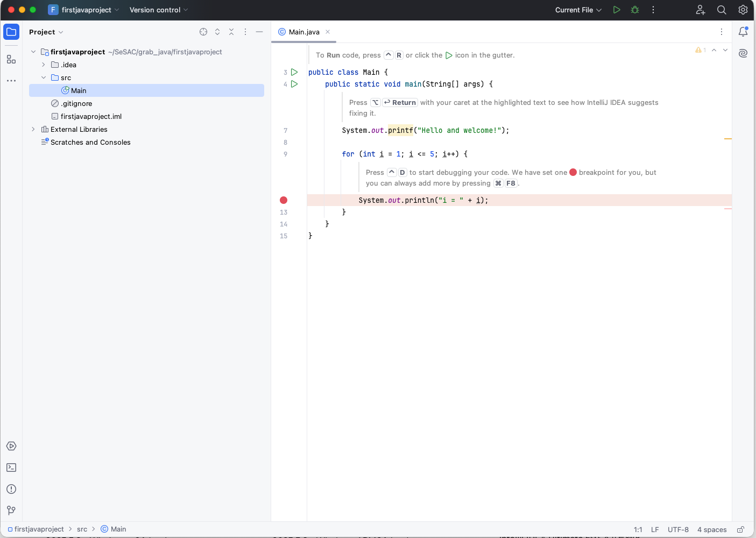
Task: Open the Version control dropdown
Action: 159,10
